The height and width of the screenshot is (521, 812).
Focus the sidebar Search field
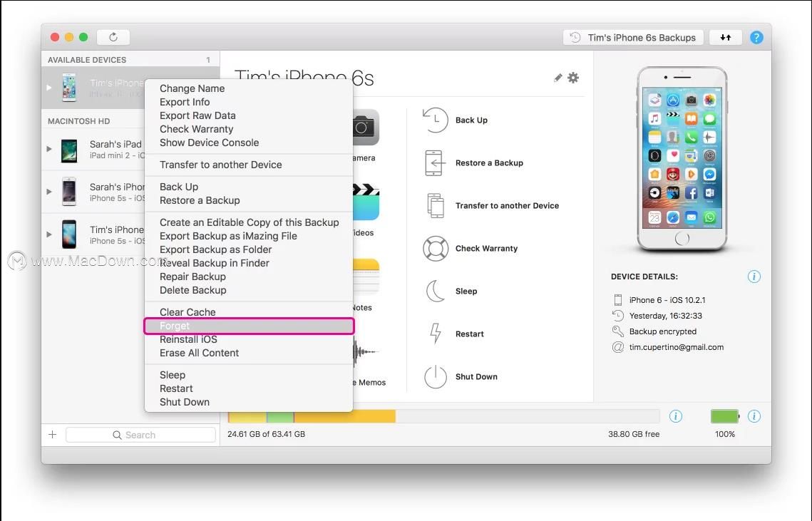click(x=141, y=435)
